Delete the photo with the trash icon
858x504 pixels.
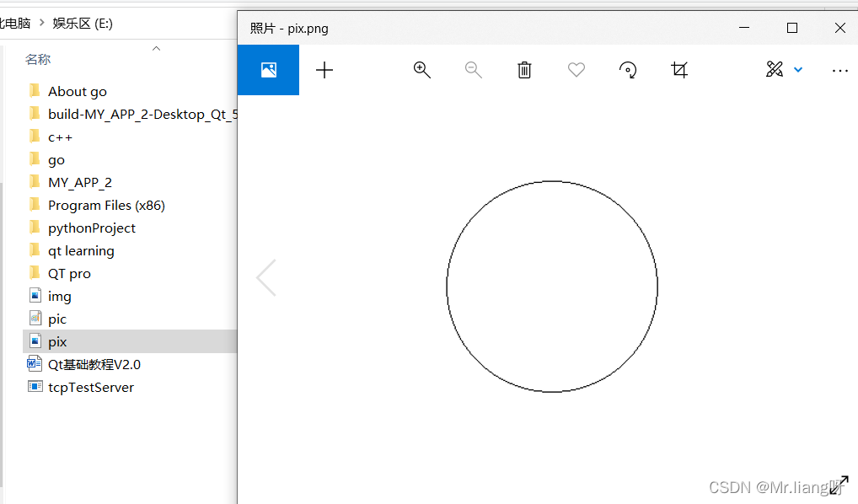click(524, 70)
